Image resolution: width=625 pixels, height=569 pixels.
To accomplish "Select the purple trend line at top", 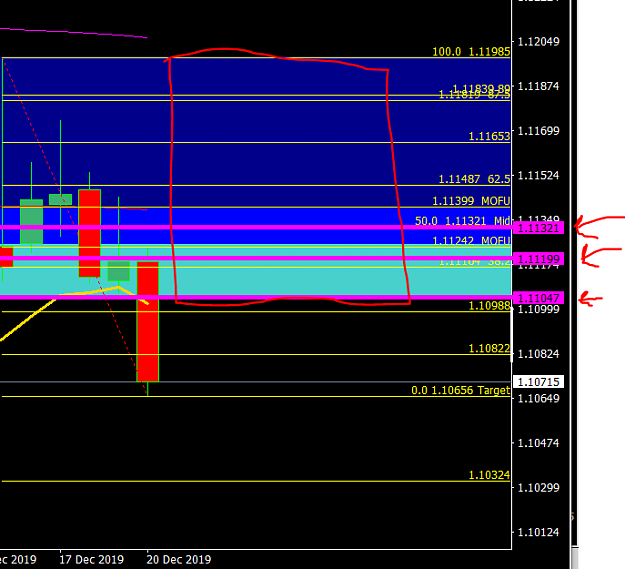I will click(x=74, y=33).
